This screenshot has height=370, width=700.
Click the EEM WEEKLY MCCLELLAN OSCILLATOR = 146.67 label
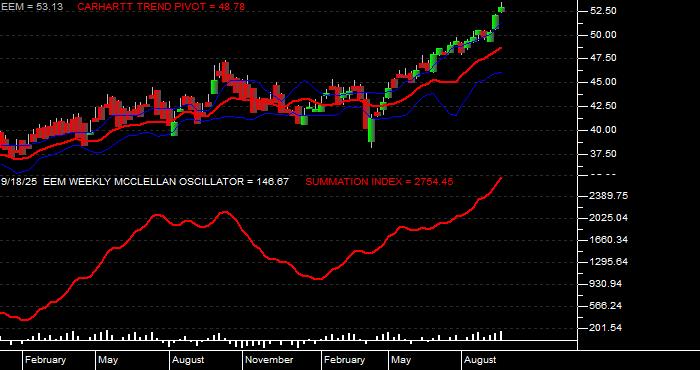coord(166,182)
